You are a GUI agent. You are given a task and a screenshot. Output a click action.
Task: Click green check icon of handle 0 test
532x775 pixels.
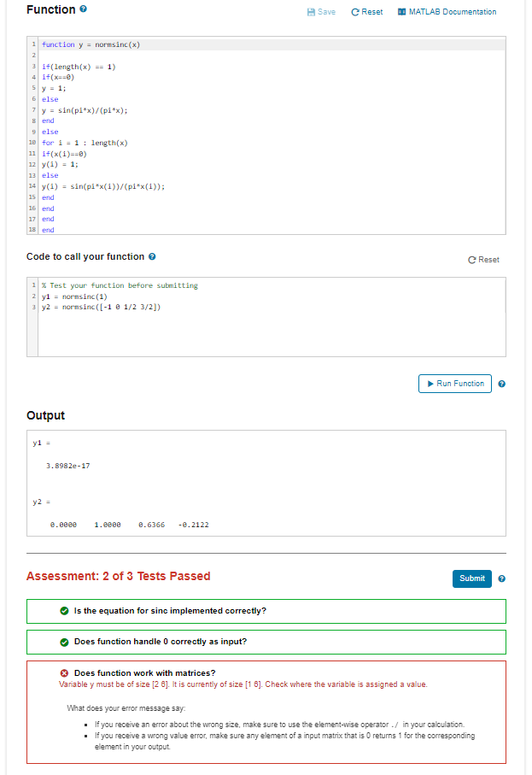64,642
